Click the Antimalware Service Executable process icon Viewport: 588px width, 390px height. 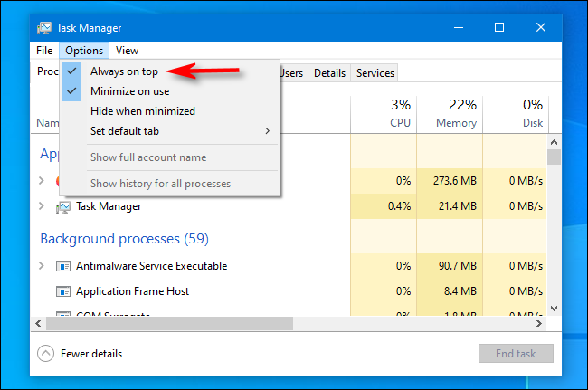(x=63, y=266)
